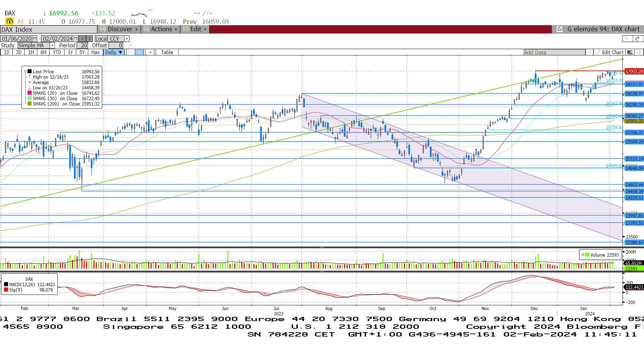
Task: Click the pencil icon beside Offset field
Action: tap(130, 45)
